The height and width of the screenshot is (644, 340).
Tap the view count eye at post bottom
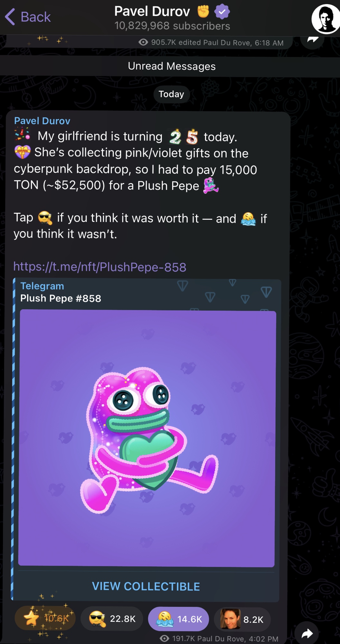click(164, 638)
